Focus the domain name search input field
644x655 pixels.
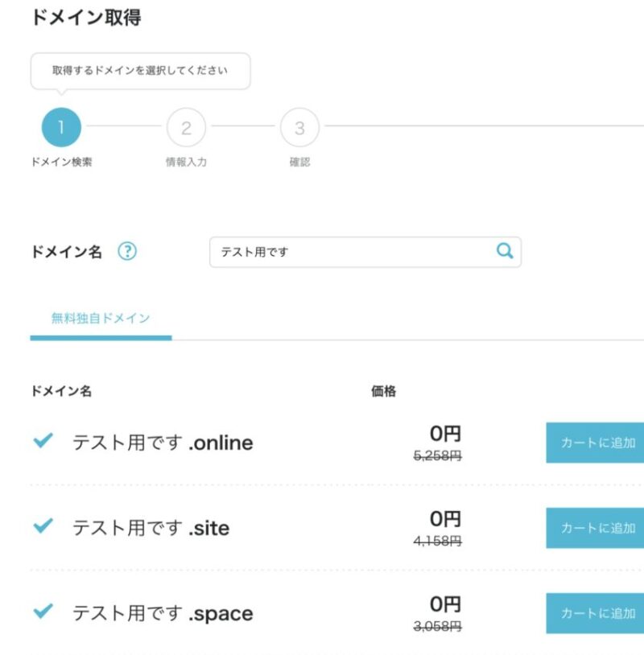point(365,252)
